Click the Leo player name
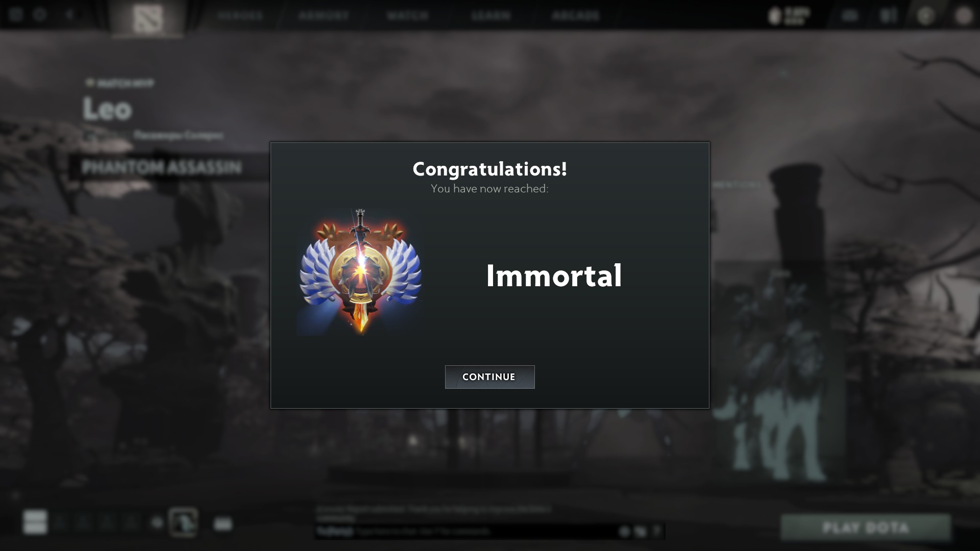Image resolution: width=980 pixels, height=551 pixels. pos(107,109)
